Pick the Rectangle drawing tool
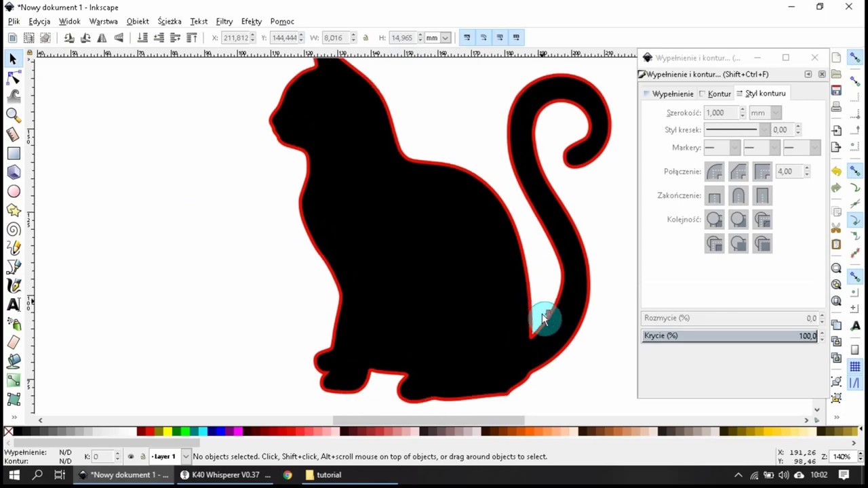The height and width of the screenshot is (488, 868). [13, 154]
